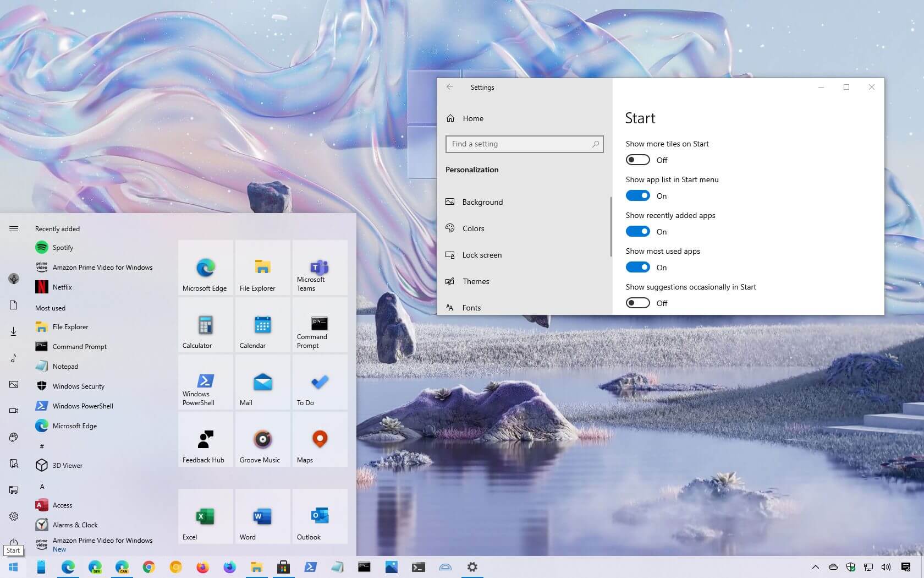Click the Windows Start button

tap(13, 567)
